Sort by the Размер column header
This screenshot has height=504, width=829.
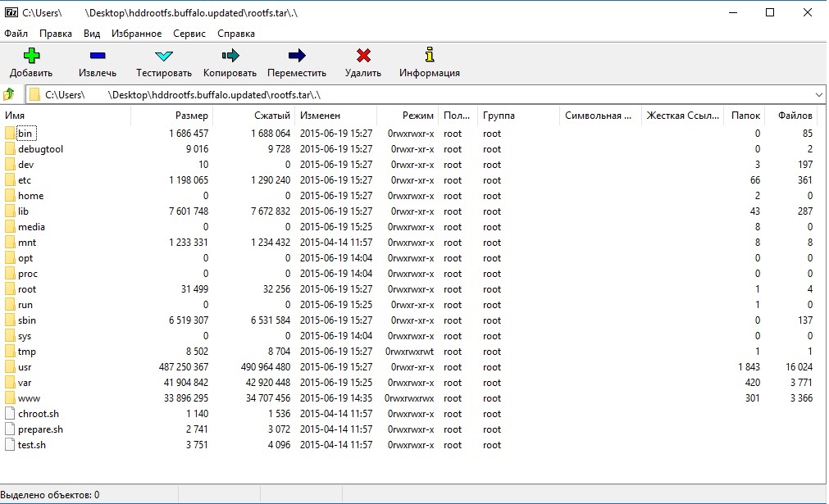coord(171,116)
